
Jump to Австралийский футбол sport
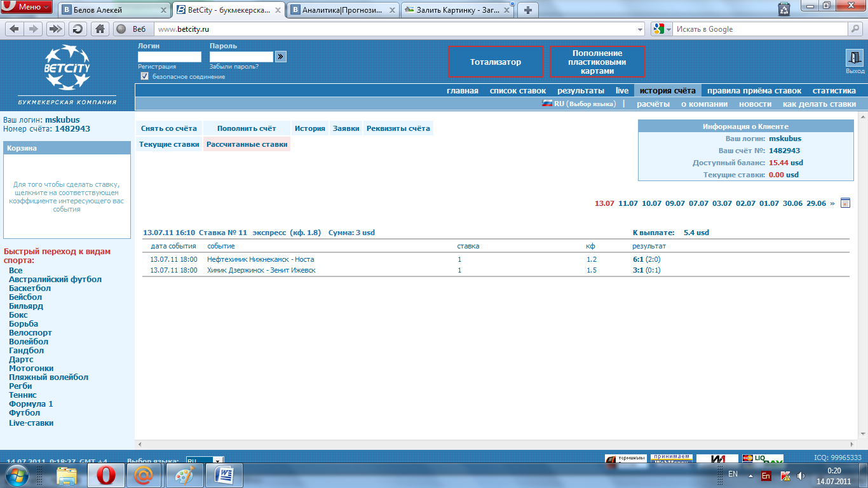[x=55, y=279]
